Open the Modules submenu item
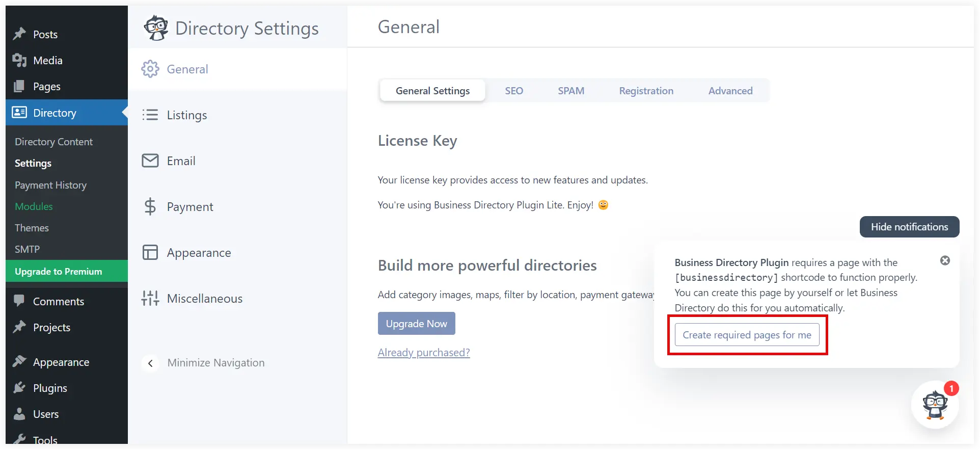The width and height of the screenshot is (980, 450). tap(34, 206)
